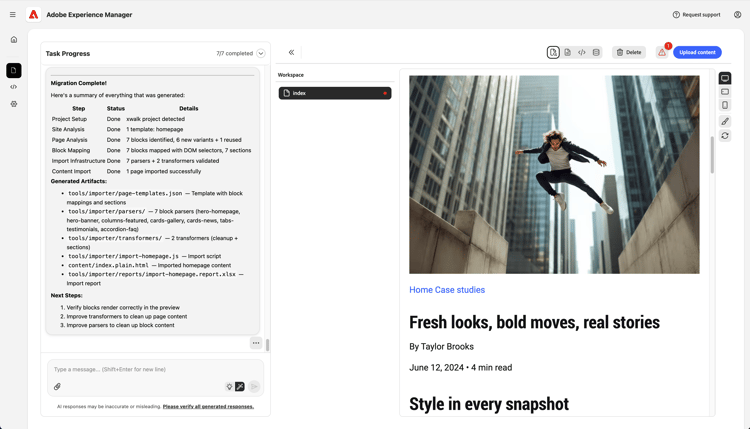The image size is (750, 429).
Task: Click 'Style in every snapshot' heading
Action: click(x=489, y=404)
